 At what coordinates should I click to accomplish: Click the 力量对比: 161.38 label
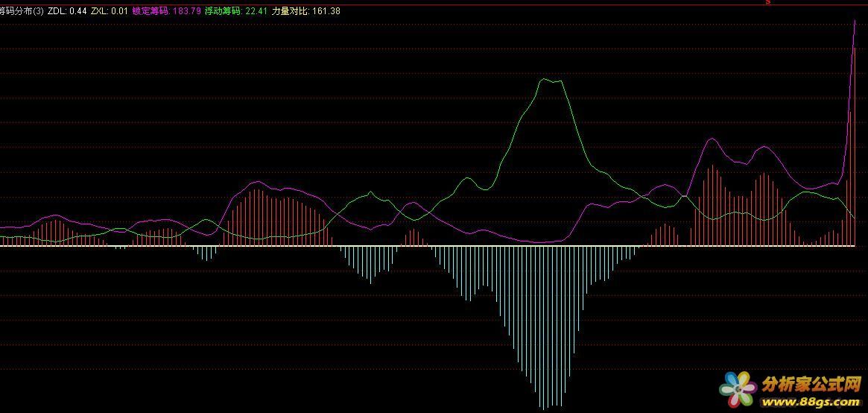[x=306, y=11]
